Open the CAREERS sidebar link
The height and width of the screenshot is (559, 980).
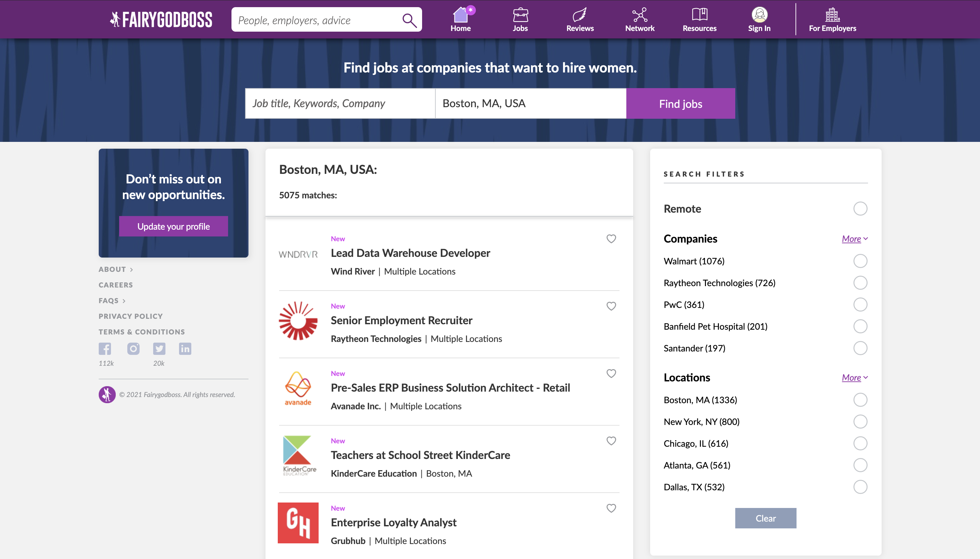point(116,285)
